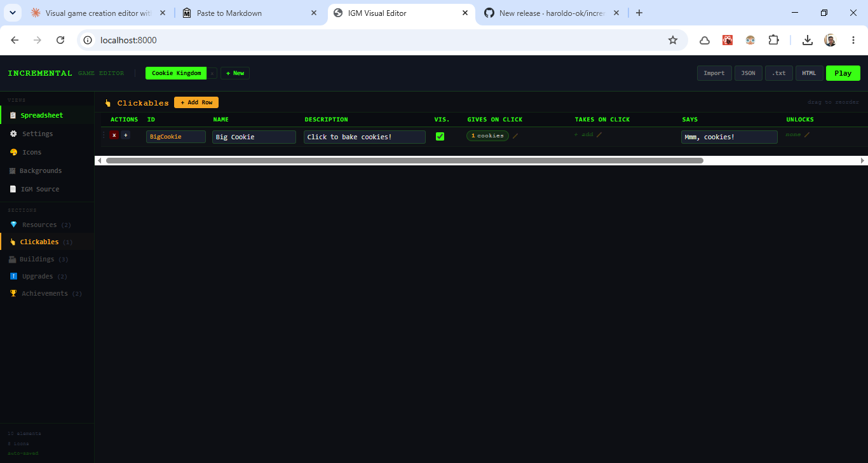Reload the localhost page
Image resolution: width=868 pixels, height=463 pixels.
(x=60, y=40)
